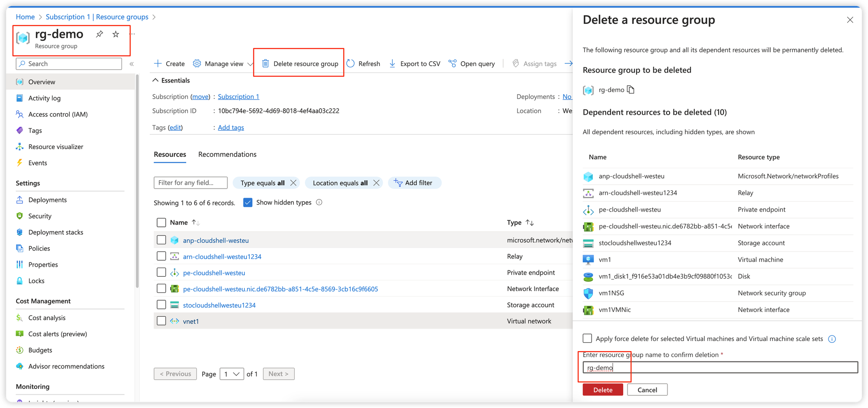The image size is (868, 408).
Task: Click the Activity log sidebar icon
Action: (20, 98)
